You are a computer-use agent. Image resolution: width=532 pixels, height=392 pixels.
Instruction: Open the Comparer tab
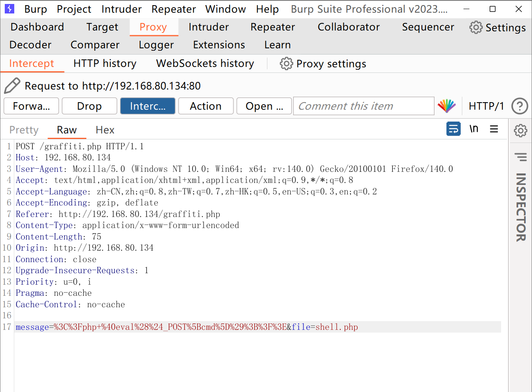(x=95, y=45)
